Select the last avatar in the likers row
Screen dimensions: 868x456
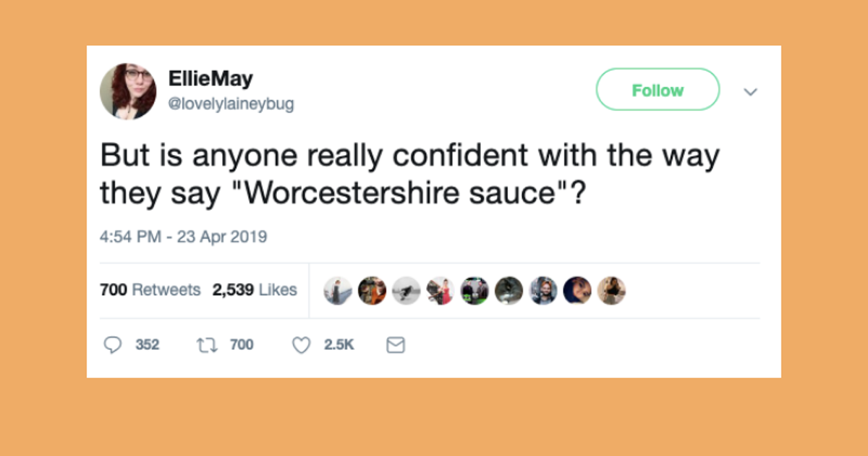pos(611,290)
